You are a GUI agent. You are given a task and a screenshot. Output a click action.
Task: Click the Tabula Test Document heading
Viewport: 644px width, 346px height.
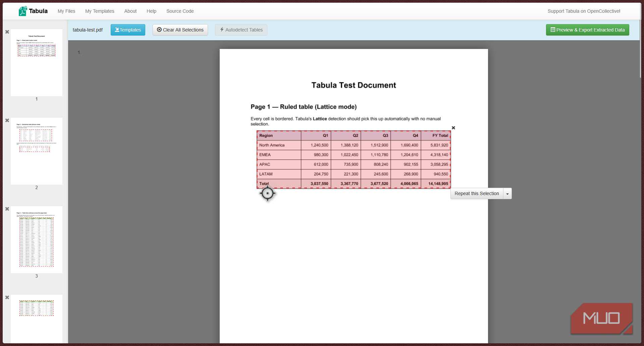[354, 85]
